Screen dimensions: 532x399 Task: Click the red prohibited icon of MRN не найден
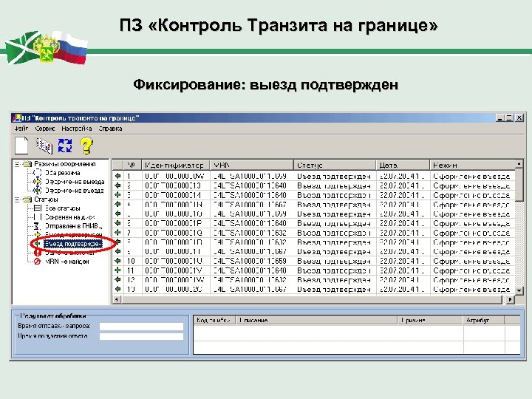coord(38,262)
